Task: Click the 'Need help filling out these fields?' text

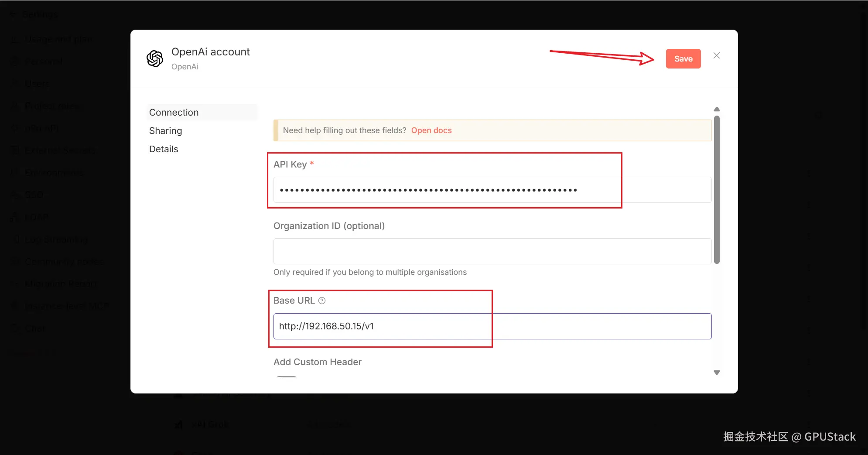Action: [x=345, y=130]
